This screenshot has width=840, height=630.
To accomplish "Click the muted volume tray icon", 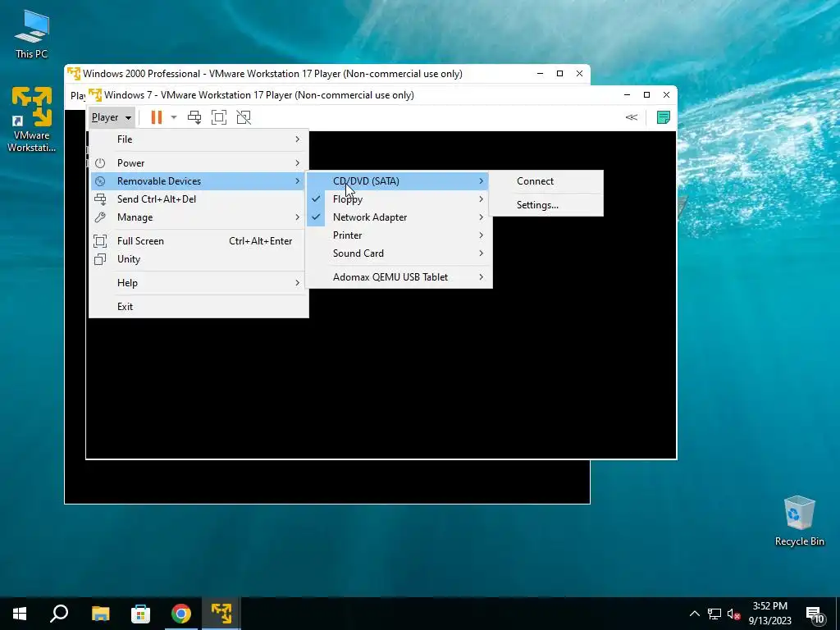I will (733, 614).
